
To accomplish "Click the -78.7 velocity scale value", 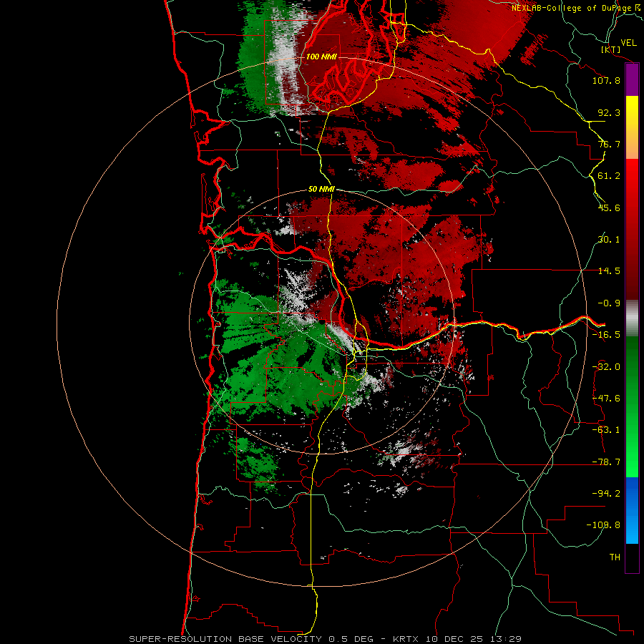I will pyautogui.click(x=606, y=462).
